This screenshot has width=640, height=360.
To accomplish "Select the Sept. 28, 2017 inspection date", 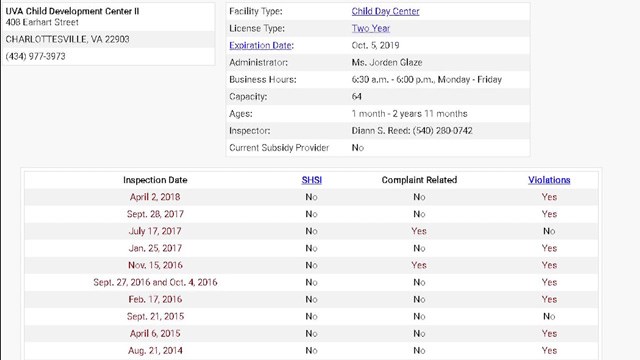I will pyautogui.click(x=155, y=214).
